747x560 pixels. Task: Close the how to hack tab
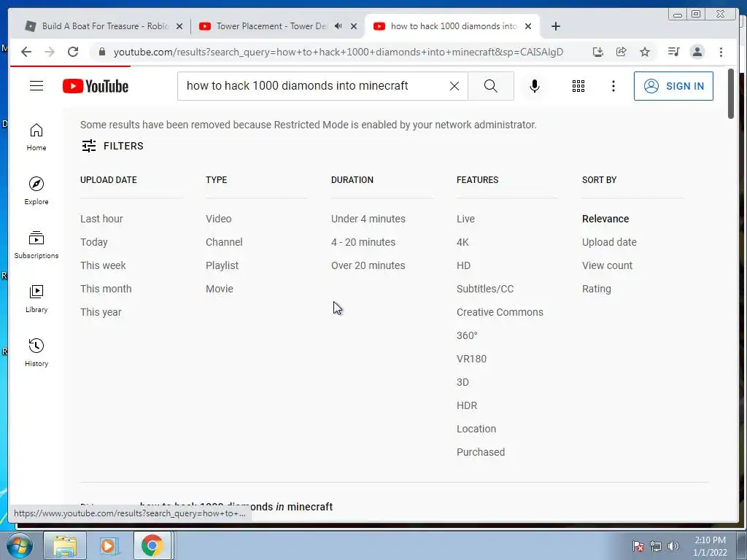click(x=528, y=26)
